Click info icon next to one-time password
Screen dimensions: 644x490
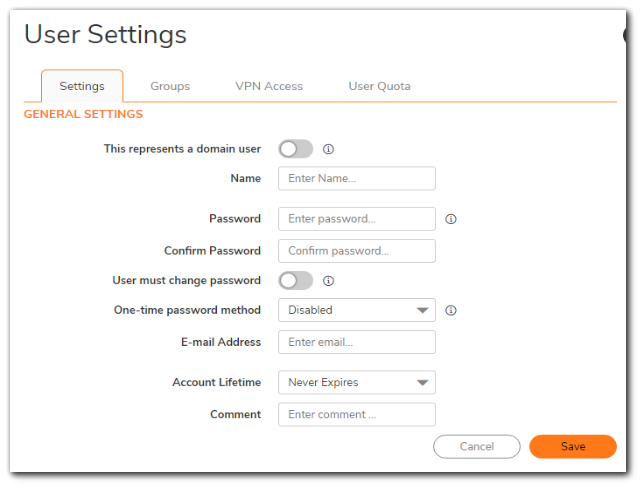pos(451,310)
